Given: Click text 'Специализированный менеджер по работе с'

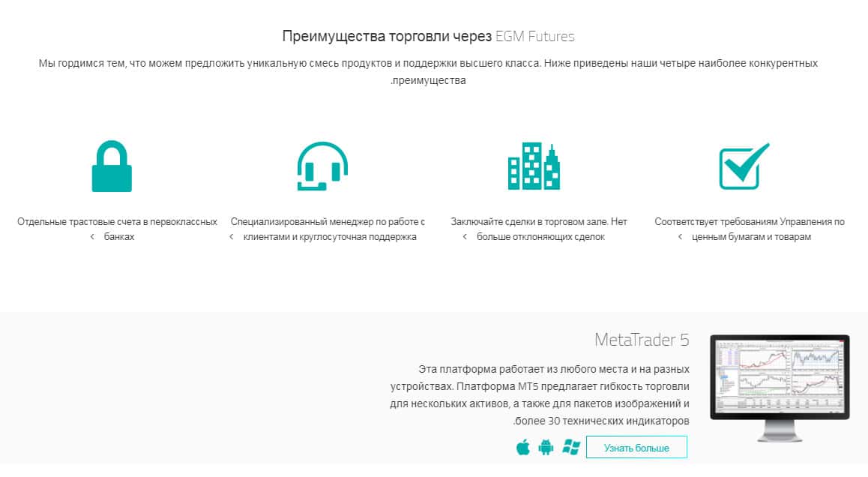Looking at the screenshot, I should (328, 221).
